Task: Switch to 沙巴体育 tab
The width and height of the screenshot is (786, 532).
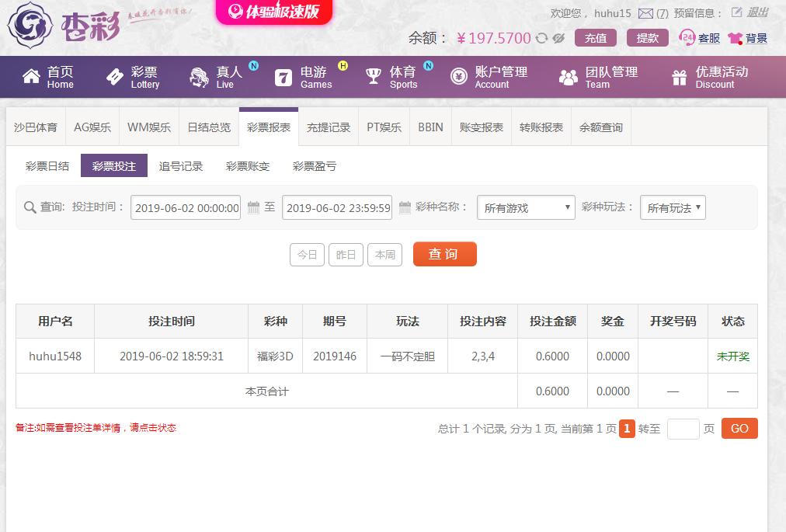Action: pyautogui.click(x=35, y=127)
